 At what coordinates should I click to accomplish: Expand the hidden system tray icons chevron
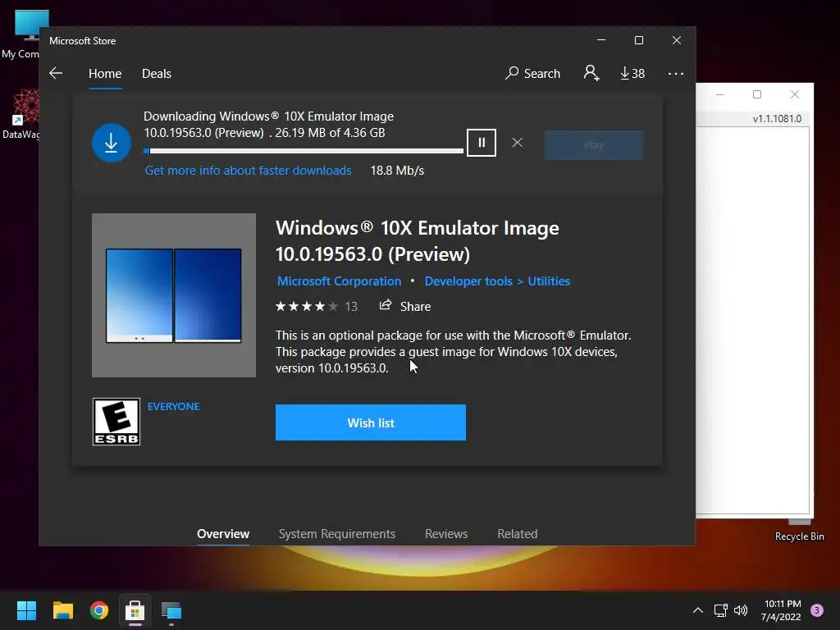697,610
